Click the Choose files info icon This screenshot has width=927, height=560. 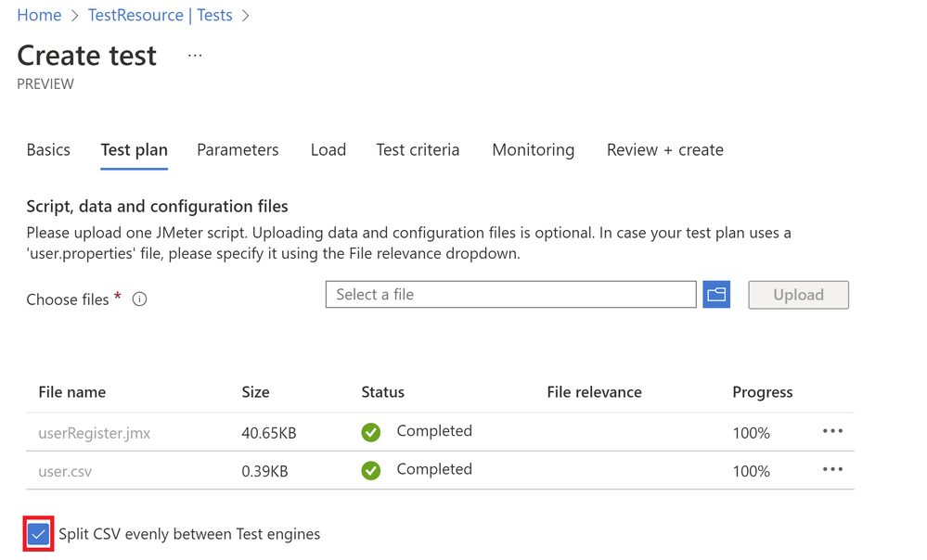click(140, 299)
